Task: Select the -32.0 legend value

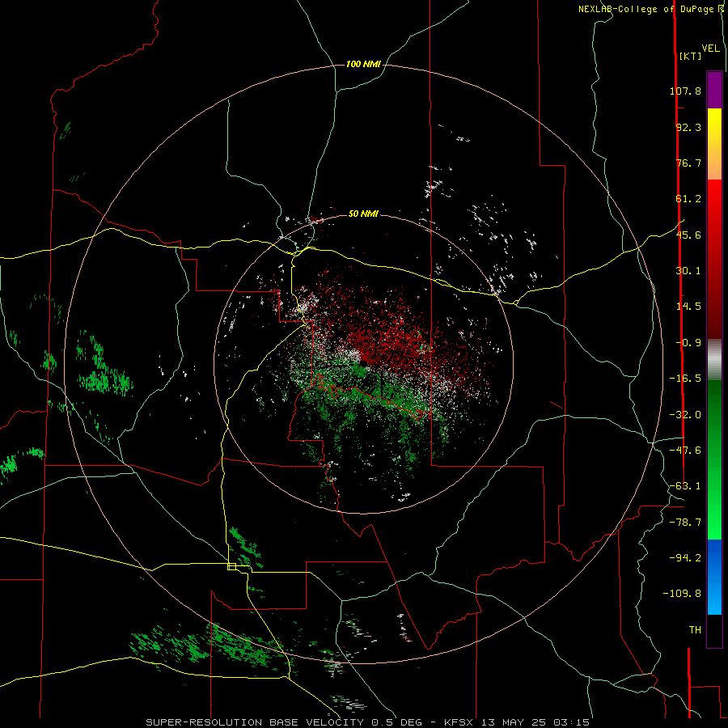Action: (x=685, y=415)
